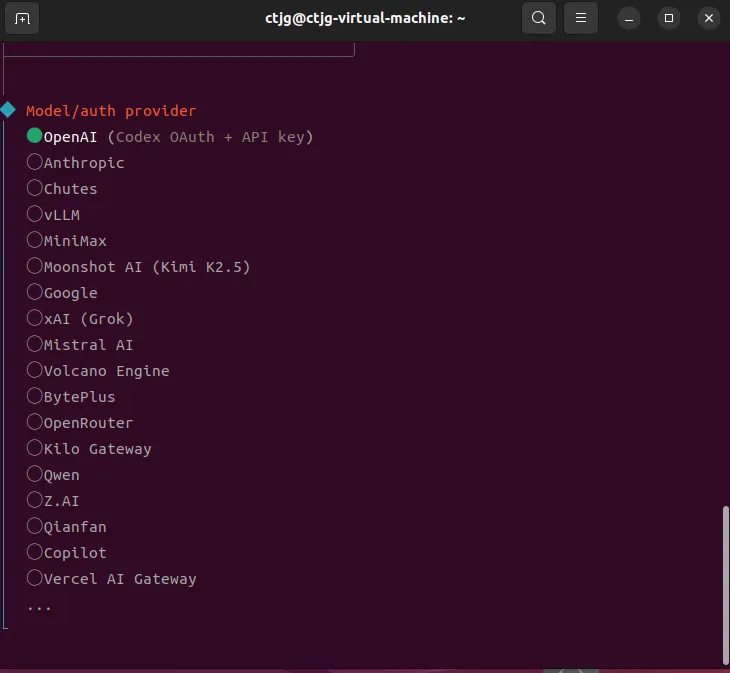
Task: Maximize the terminal window
Action: pos(669,19)
